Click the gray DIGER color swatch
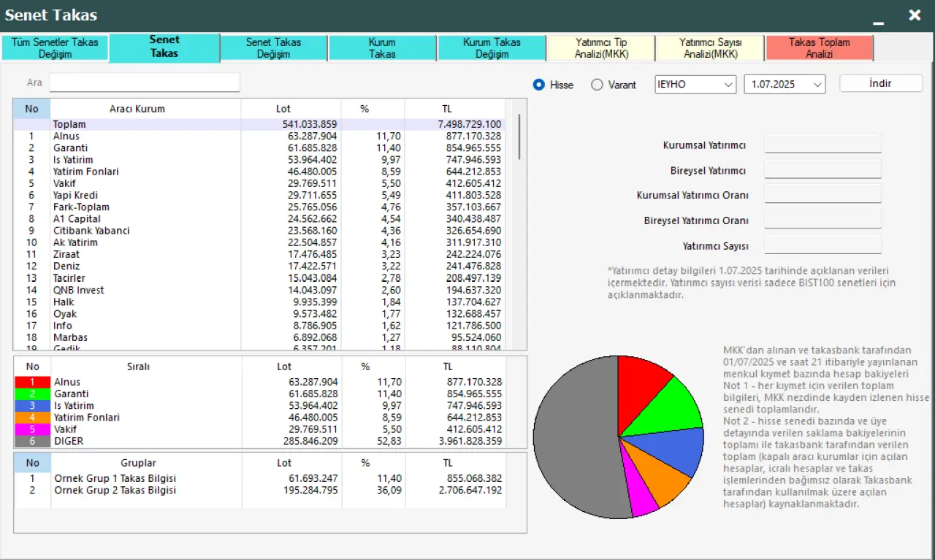The height and width of the screenshot is (560, 935). pos(32,441)
